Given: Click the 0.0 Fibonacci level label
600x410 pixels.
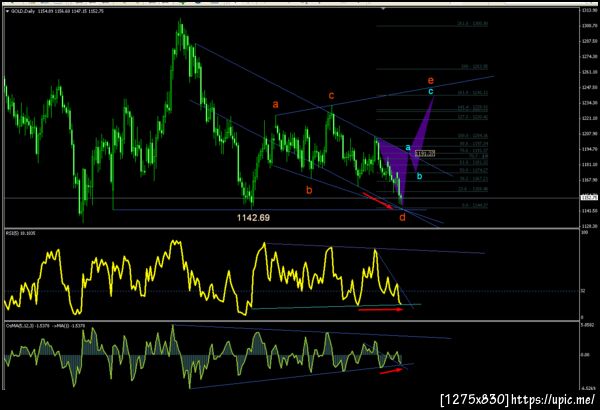Looking at the screenshot, I should tap(474, 206).
